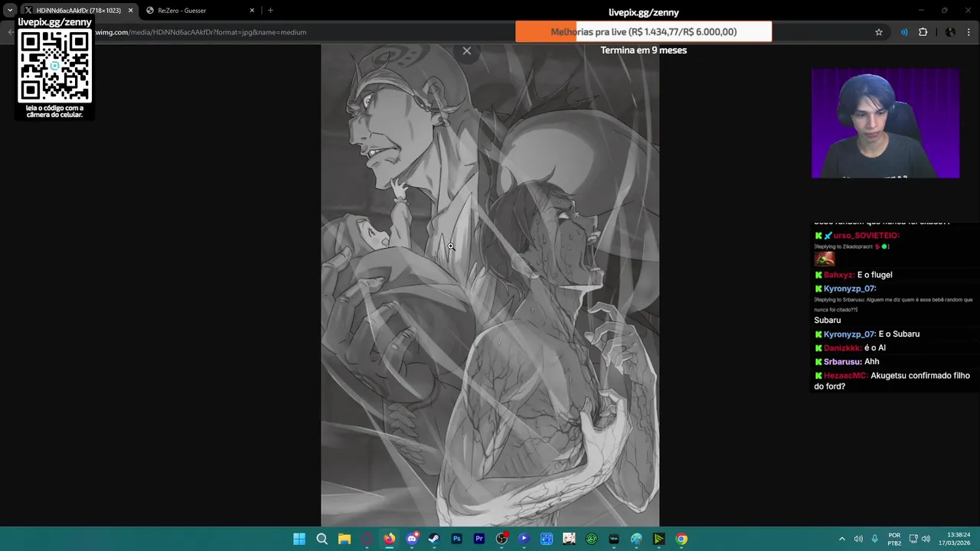This screenshot has height=551, width=980.
Task: Bookmark this page with the star icon
Action: pos(879,32)
